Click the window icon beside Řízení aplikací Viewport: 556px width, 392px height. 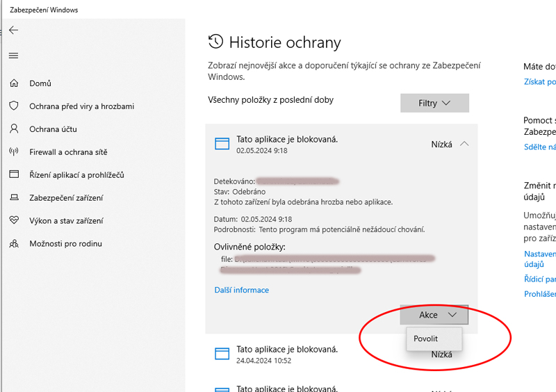point(14,174)
